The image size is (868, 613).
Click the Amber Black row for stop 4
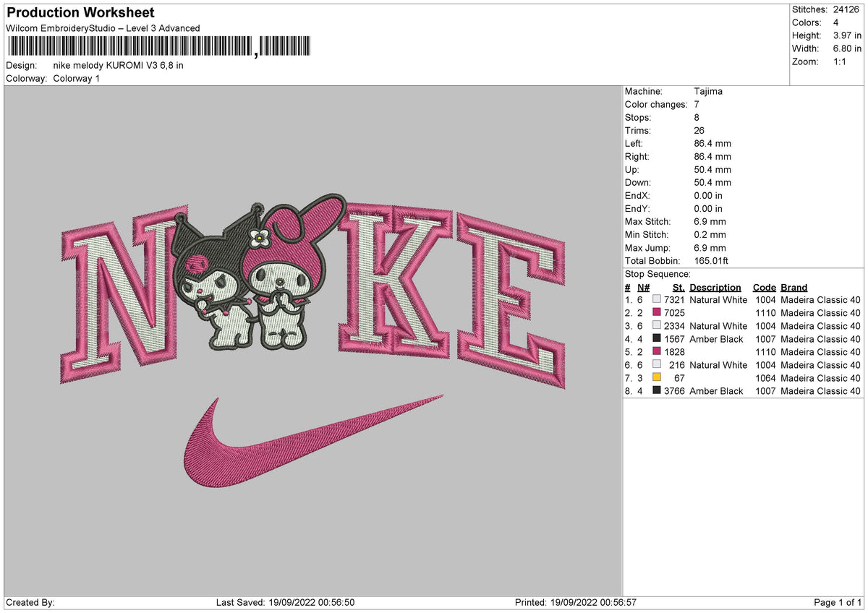click(742, 339)
